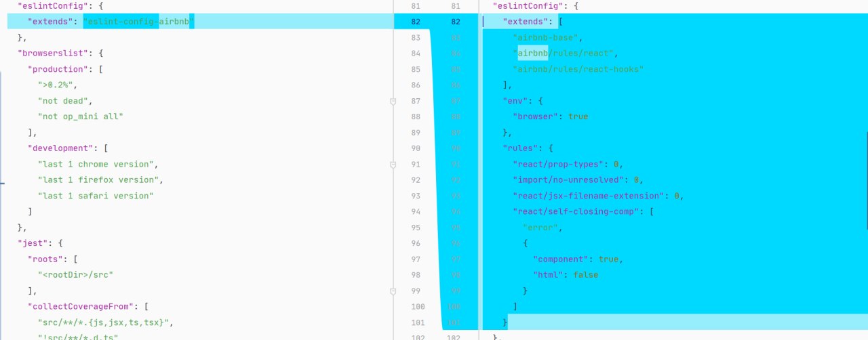The width and height of the screenshot is (868, 340).
Task: Click the "airbnb-base" string
Action: coord(546,37)
